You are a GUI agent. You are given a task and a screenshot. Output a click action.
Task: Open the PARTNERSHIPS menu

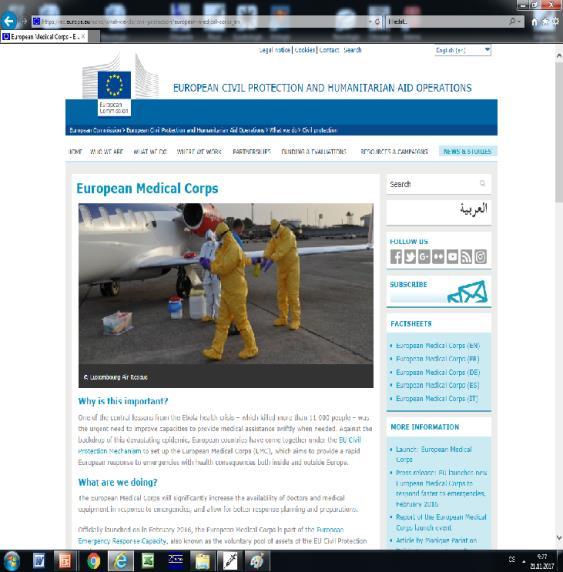252,151
